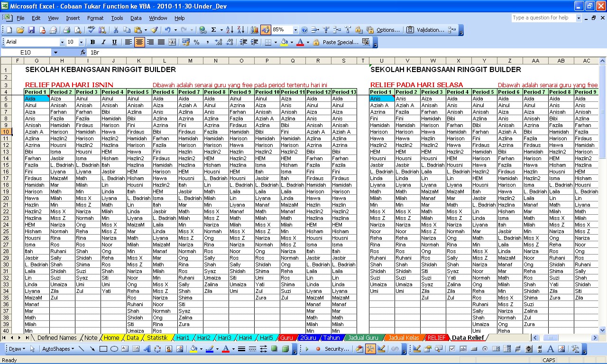Click the Merge and Center icon
Viewport: 607px width, 364px height.
tap(172, 42)
